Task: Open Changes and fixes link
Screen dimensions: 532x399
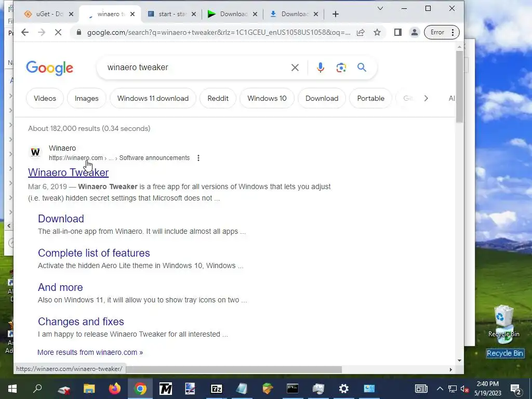Action: click(81, 322)
